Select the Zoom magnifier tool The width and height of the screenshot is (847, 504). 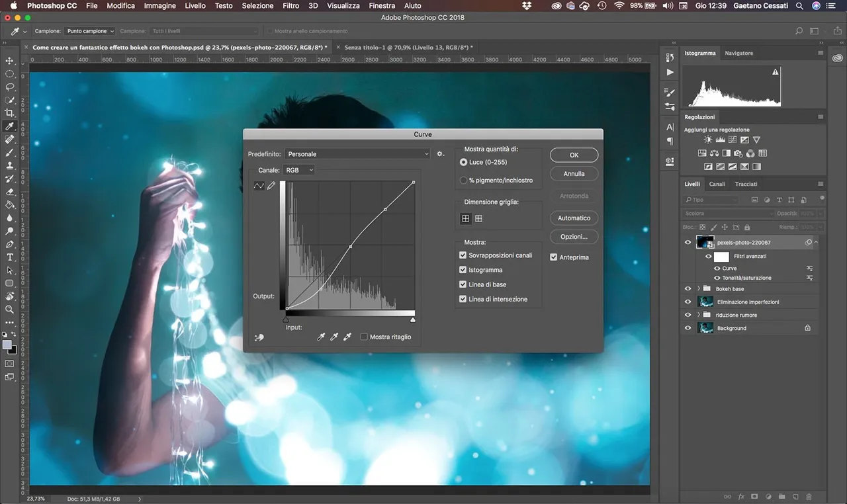point(9,309)
